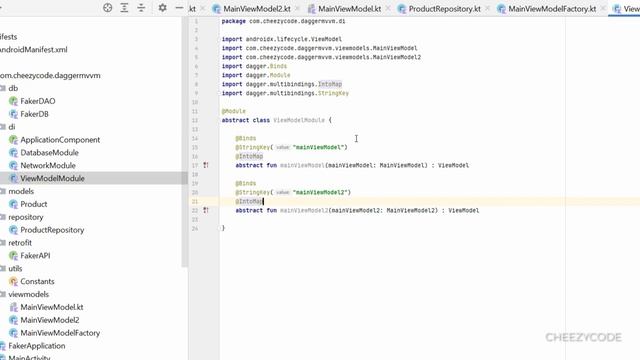The width and height of the screenshot is (640, 360).
Task: Click "mainViewModel" string literal in editor
Action: [x=318, y=147]
